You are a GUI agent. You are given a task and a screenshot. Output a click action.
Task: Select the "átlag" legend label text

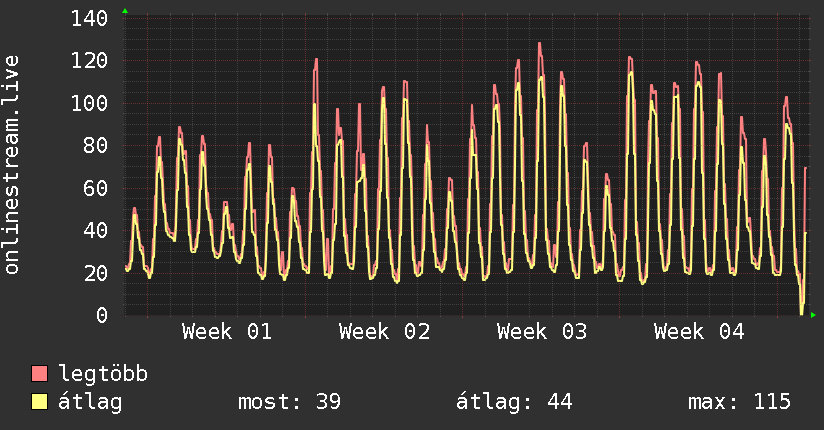point(90,402)
